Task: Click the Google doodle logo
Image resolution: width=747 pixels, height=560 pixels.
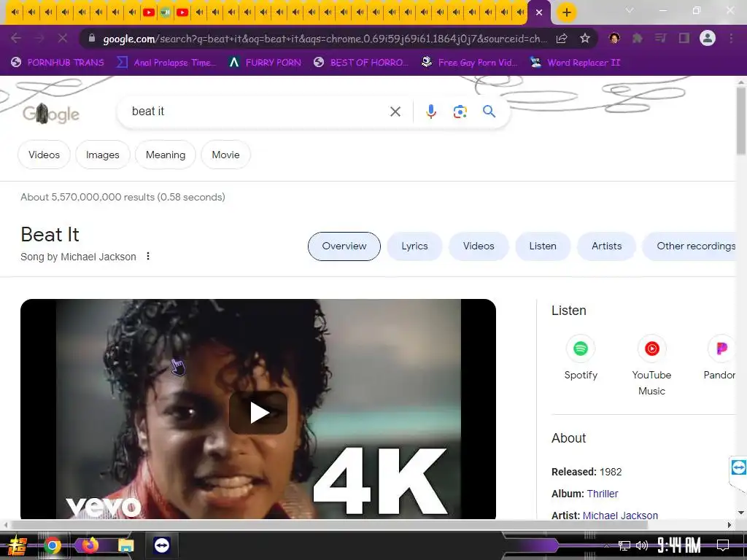Action: [51, 113]
